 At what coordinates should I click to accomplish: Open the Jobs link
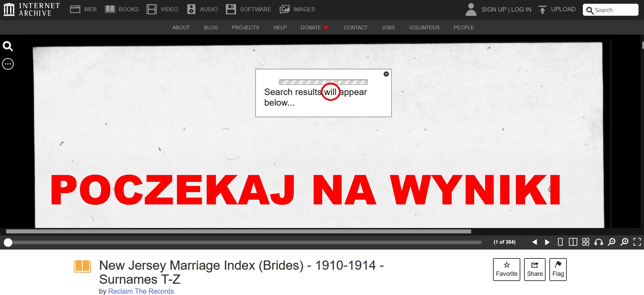[388, 28]
